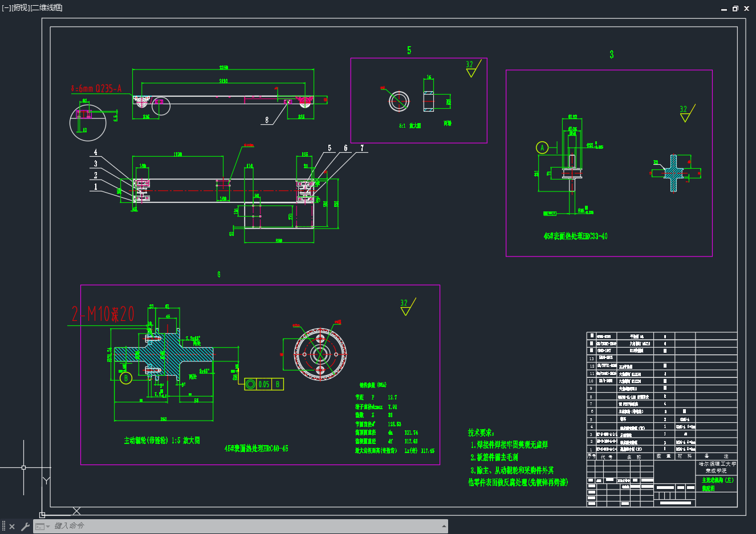Minimize the drawing viewport window
The width and height of the screenshot is (756, 534).
point(724,9)
